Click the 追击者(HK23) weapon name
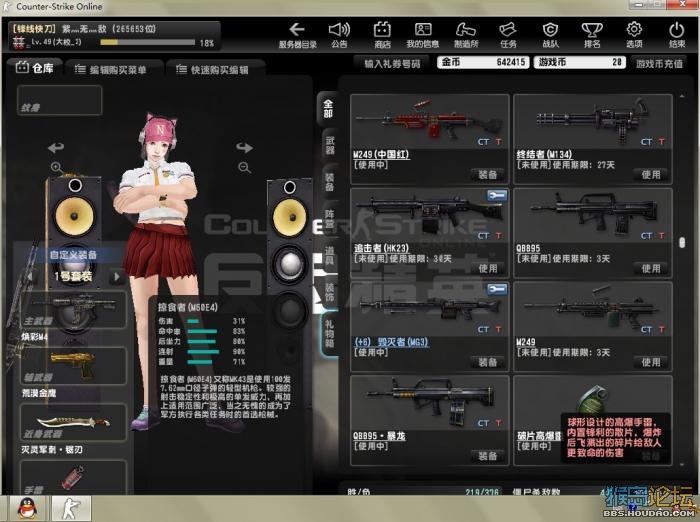The height and width of the screenshot is (522, 700). pos(381,248)
